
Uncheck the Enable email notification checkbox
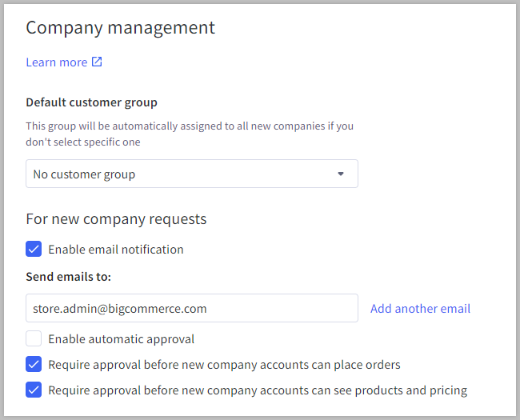click(34, 249)
